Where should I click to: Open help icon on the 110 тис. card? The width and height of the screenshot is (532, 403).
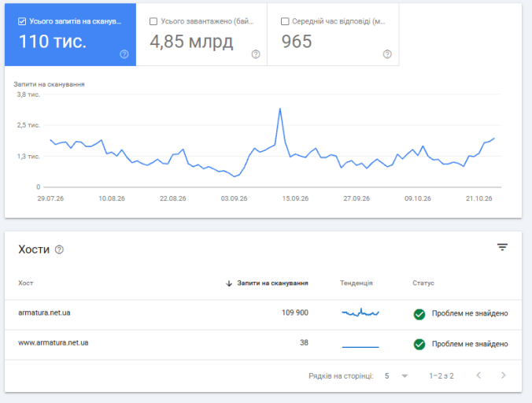point(124,54)
